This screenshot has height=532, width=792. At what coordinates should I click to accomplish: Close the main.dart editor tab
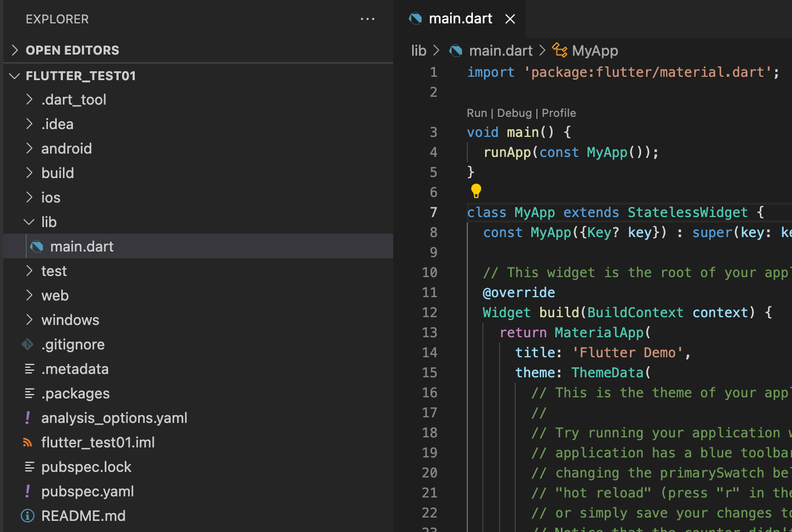(x=510, y=19)
